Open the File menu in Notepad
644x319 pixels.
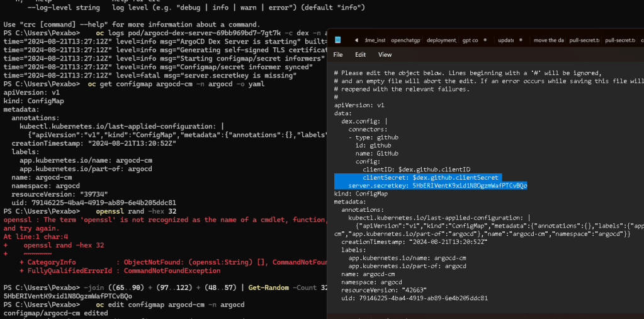tap(338, 55)
